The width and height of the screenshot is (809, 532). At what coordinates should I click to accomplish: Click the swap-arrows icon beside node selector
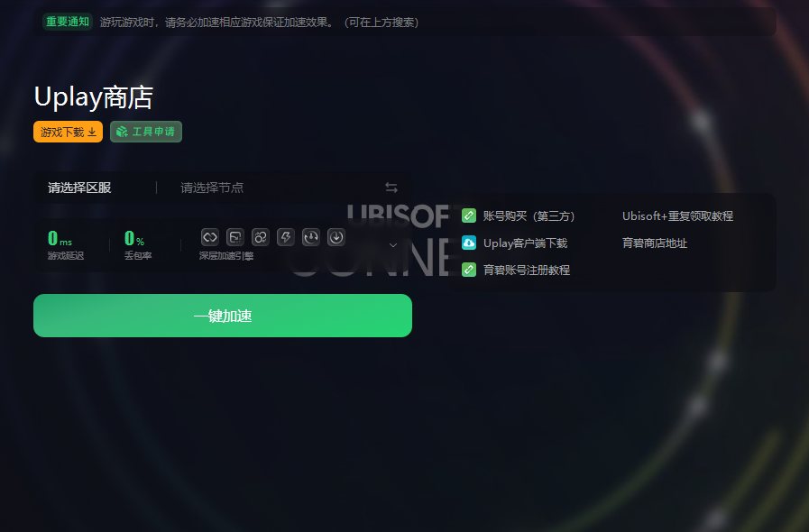click(391, 188)
